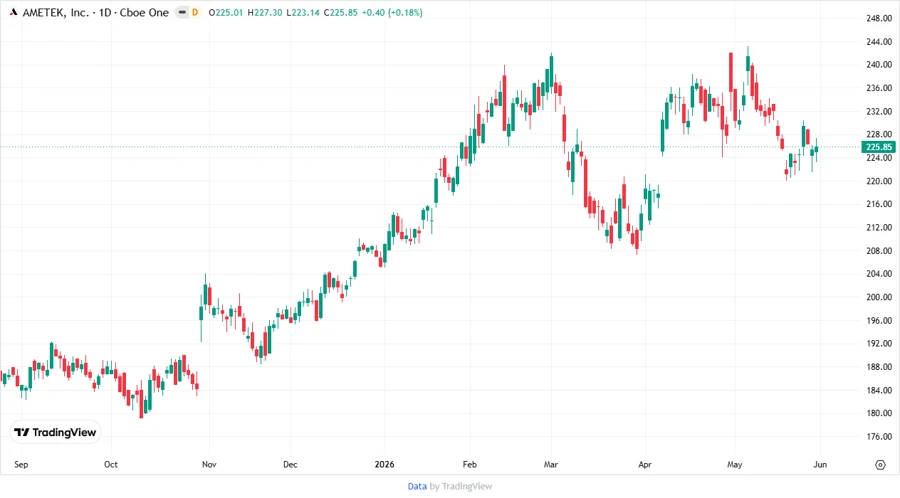Screen dimensions: 900x498
Task: Open the TradingView attribution link
Action: coord(467,486)
